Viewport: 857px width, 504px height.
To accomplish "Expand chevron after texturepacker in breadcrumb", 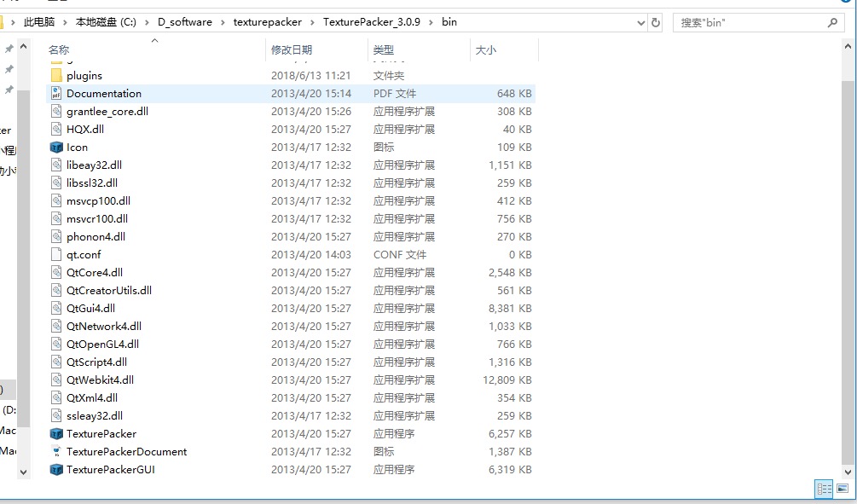I will [x=312, y=22].
